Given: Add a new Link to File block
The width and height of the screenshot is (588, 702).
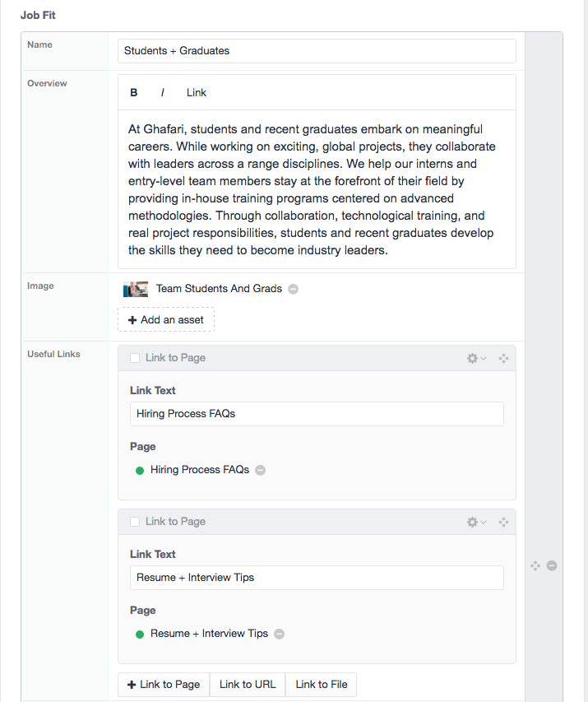Looking at the screenshot, I should point(322,685).
